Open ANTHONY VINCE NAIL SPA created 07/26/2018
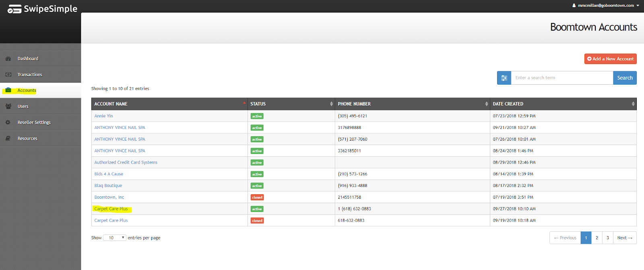The height and width of the screenshot is (270, 644). pos(120,139)
